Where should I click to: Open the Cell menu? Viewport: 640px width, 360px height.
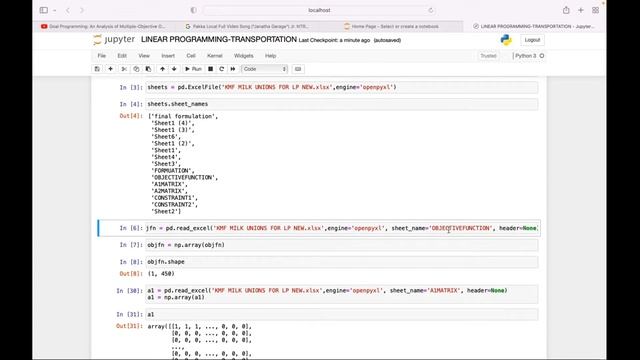(x=191, y=56)
